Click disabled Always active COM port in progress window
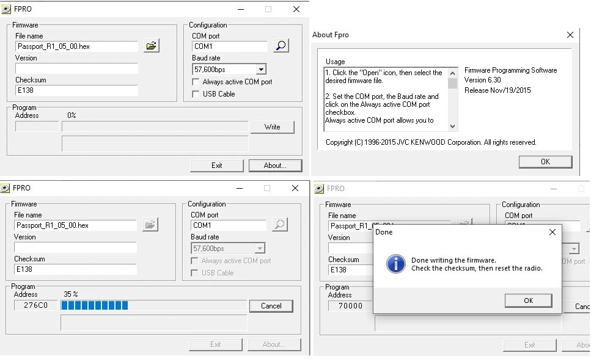This screenshot has width=591, height=364. pyautogui.click(x=194, y=261)
